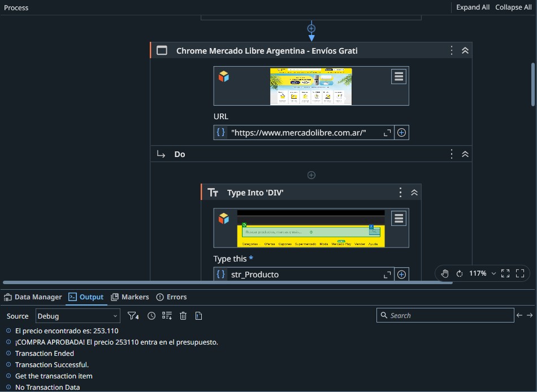Open options menu for Type Into 'DIV'
The height and width of the screenshot is (392, 537).
coord(400,193)
